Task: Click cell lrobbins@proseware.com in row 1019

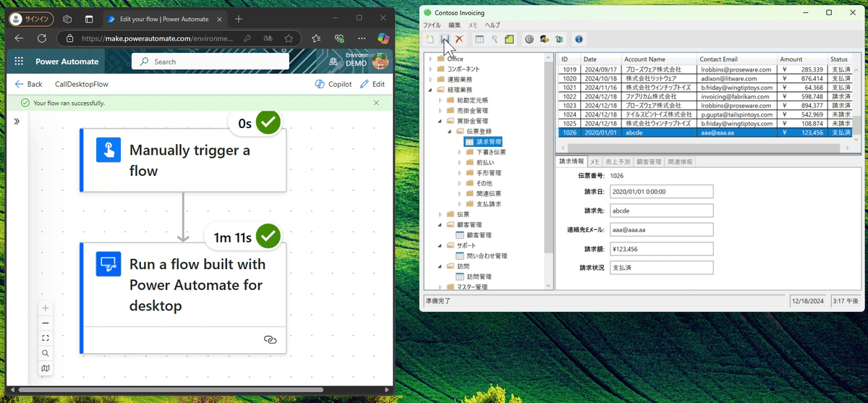Action: point(736,69)
